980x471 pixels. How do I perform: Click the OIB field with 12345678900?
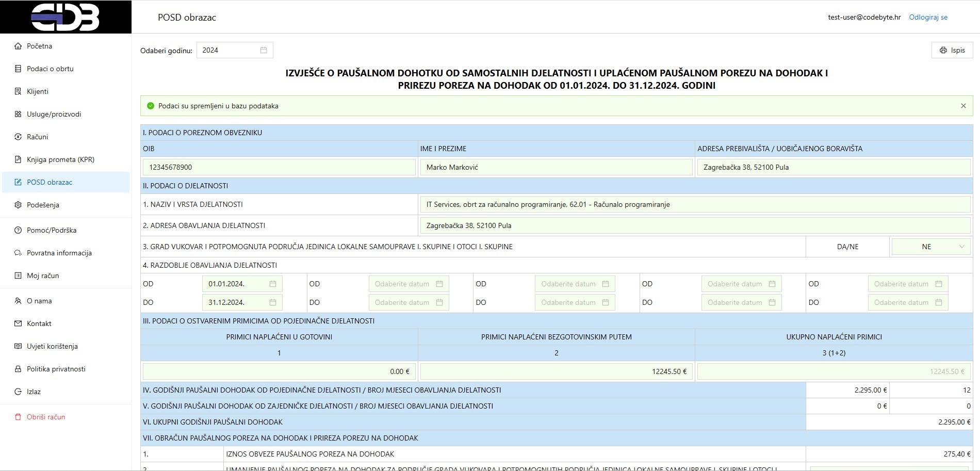coord(279,167)
